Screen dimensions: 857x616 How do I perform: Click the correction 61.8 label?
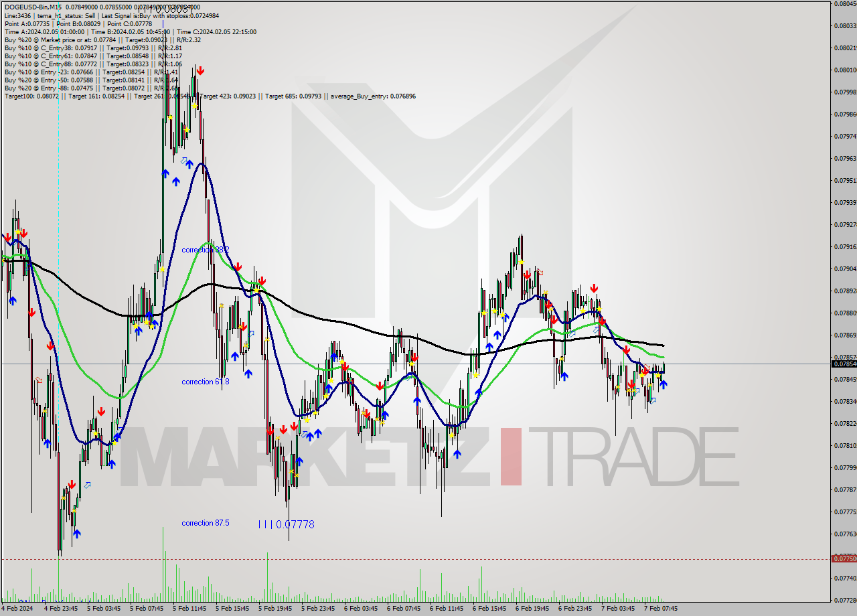coord(206,382)
